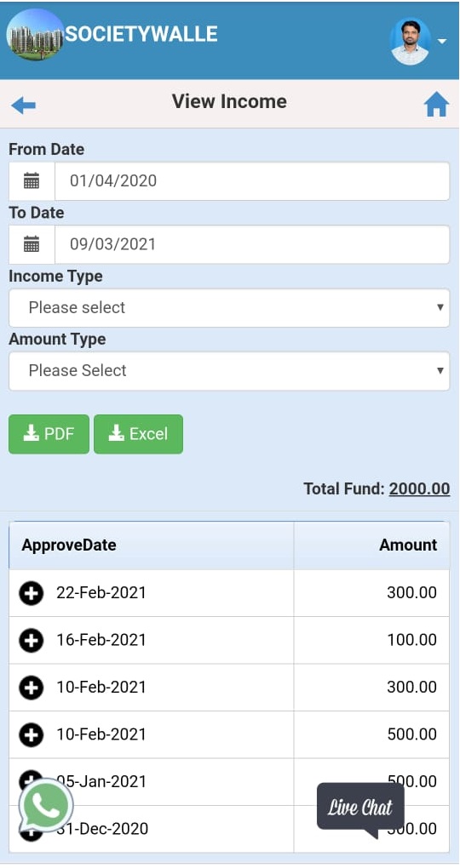Expand the 10-Feb-2021 row with 500.00
Viewport: 460px width, 868px height.
coord(31,734)
